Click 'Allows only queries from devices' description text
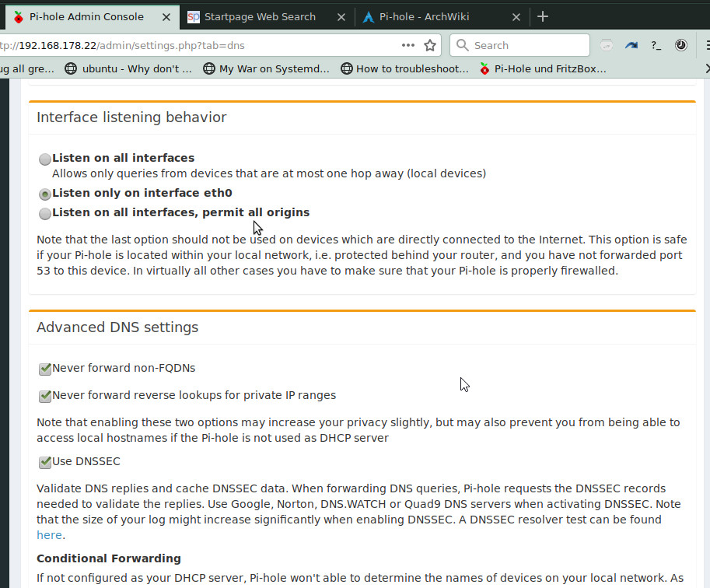Screen dimensions: 710x588 click(269, 174)
